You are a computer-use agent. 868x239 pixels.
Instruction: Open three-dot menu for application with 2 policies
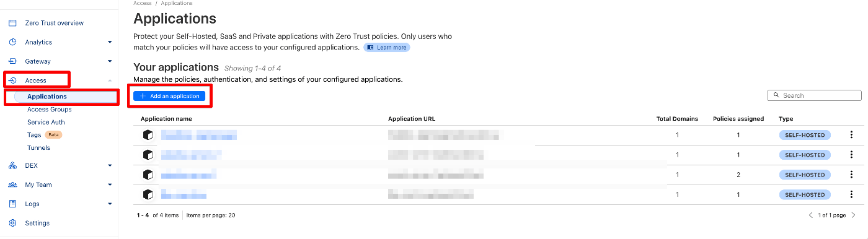click(x=851, y=175)
